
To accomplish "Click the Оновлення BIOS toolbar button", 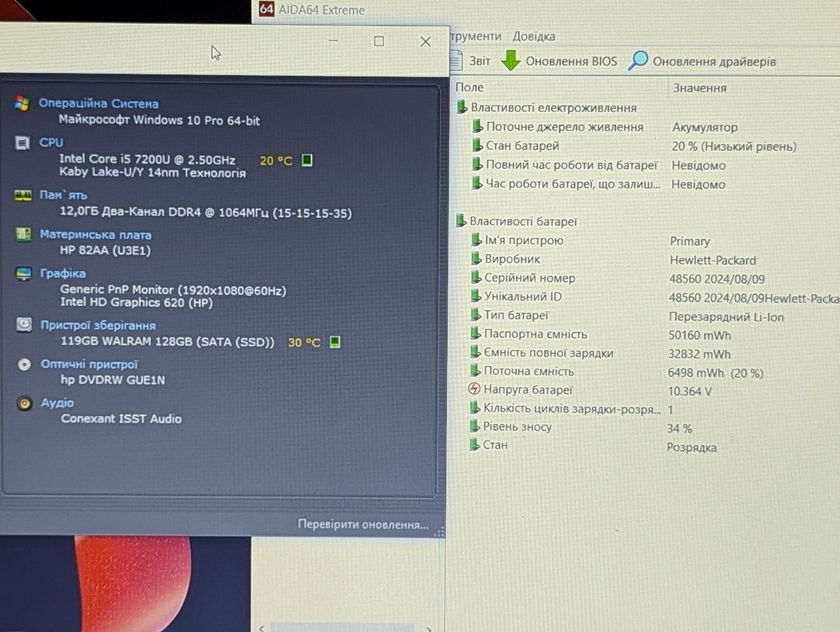I will (x=559, y=61).
